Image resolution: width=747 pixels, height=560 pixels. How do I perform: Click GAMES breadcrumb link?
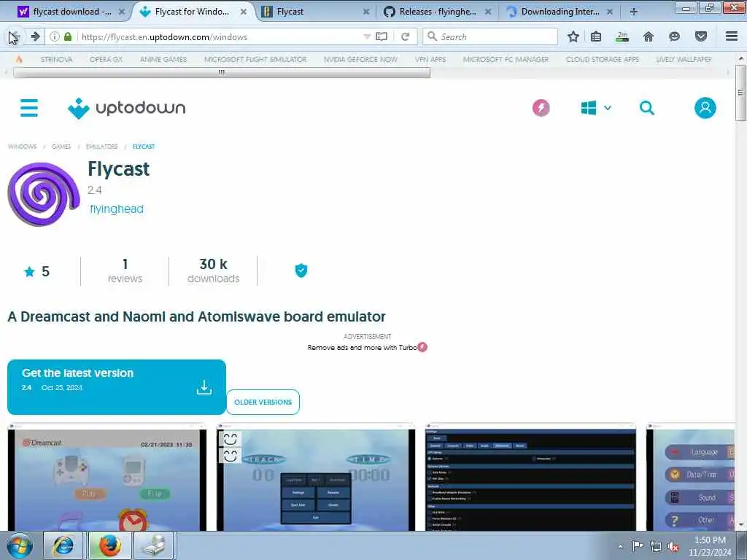click(61, 147)
